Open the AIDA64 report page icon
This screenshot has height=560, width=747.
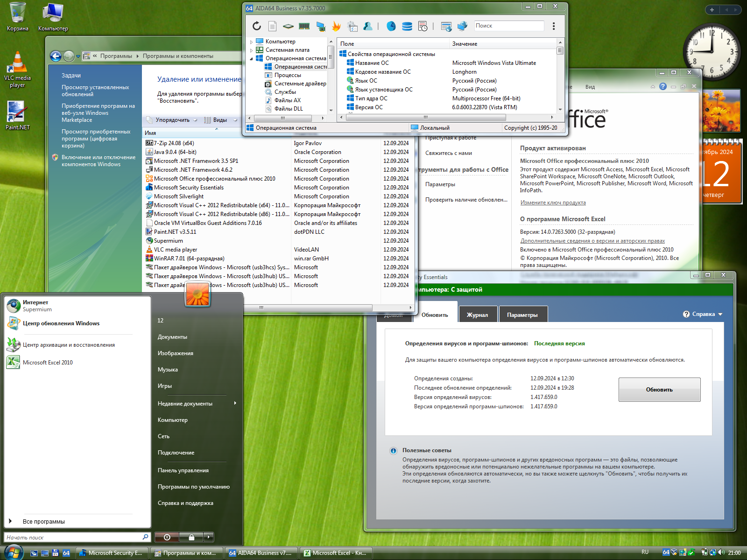pyautogui.click(x=273, y=26)
